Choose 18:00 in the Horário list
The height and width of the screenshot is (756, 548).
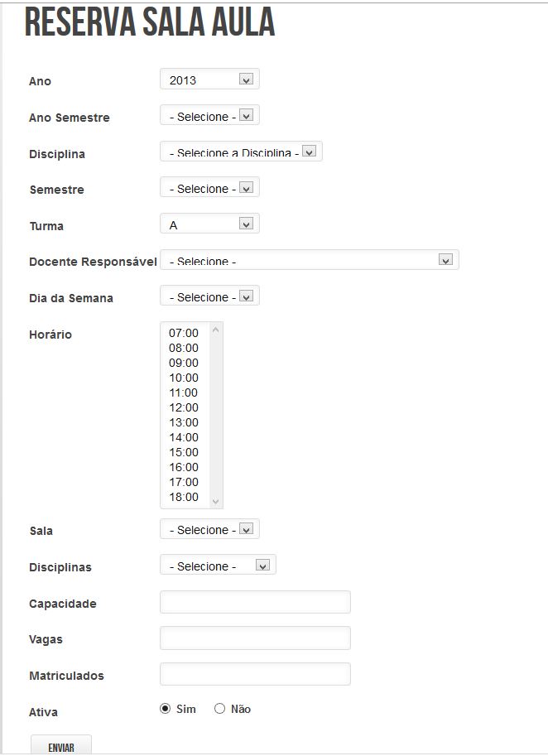click(x=184, y=497)
